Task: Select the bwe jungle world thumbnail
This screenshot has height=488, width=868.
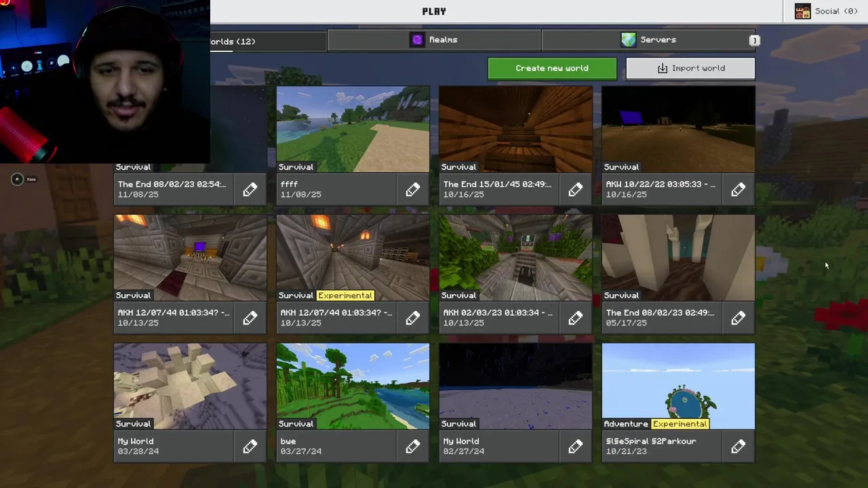Action: tap(353, 386)
